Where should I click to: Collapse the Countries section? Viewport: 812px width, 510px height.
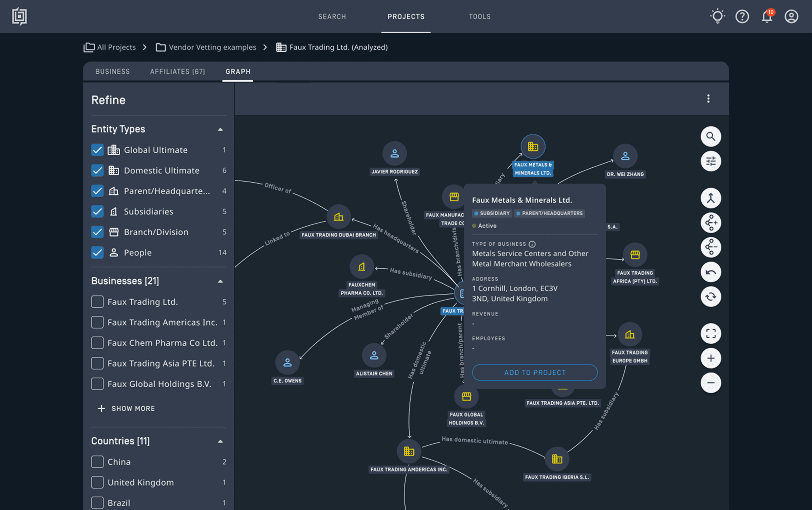coord(220,442)
